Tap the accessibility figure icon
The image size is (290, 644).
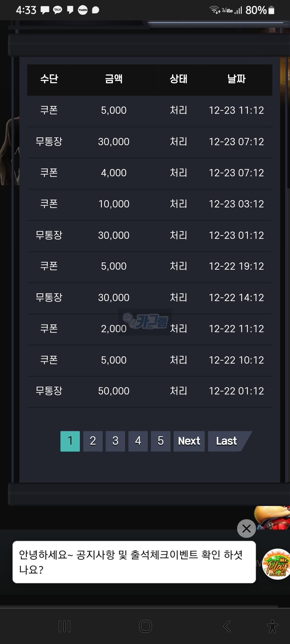click(x=272, y=626)
